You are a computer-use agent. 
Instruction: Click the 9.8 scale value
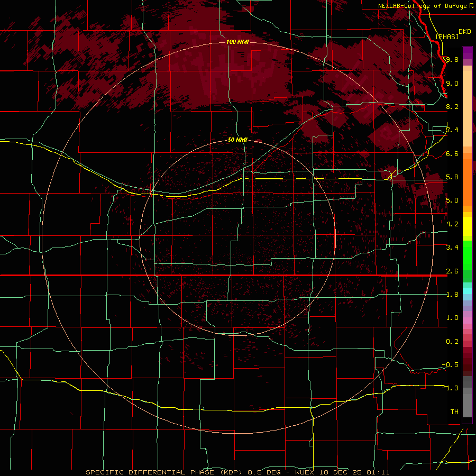click(452, 59)
